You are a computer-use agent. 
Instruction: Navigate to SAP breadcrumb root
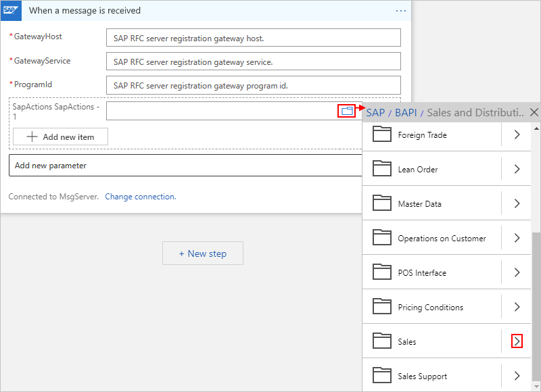pos(375,113)
